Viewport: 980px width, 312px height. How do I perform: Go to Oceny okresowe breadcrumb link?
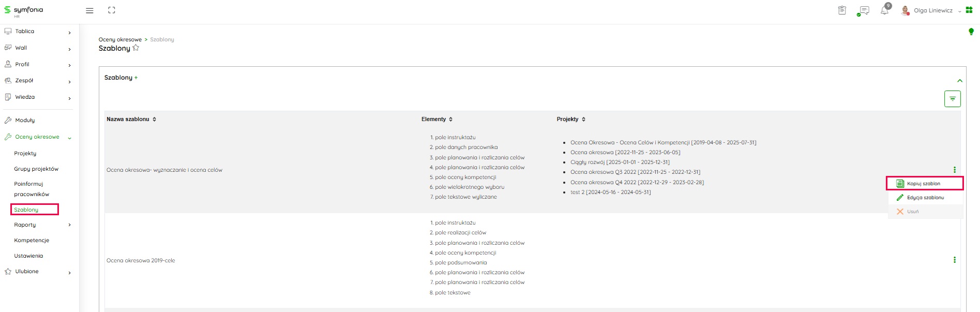pos(120,40)
